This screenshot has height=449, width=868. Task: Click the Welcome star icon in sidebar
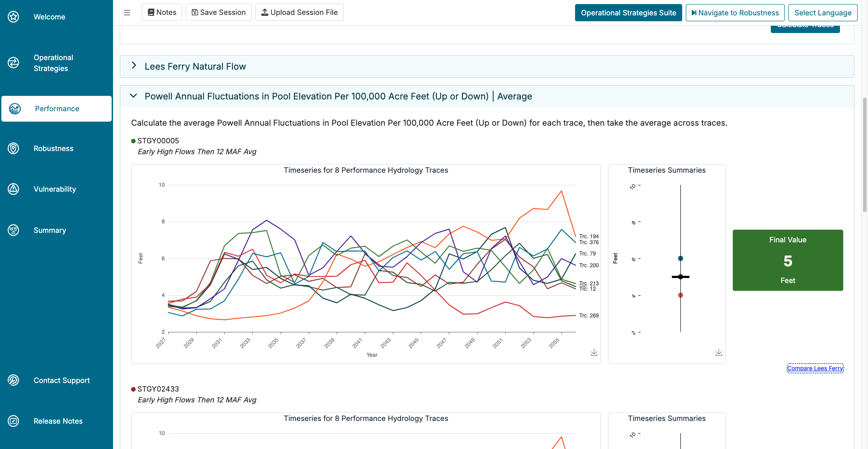coord(14,17)
